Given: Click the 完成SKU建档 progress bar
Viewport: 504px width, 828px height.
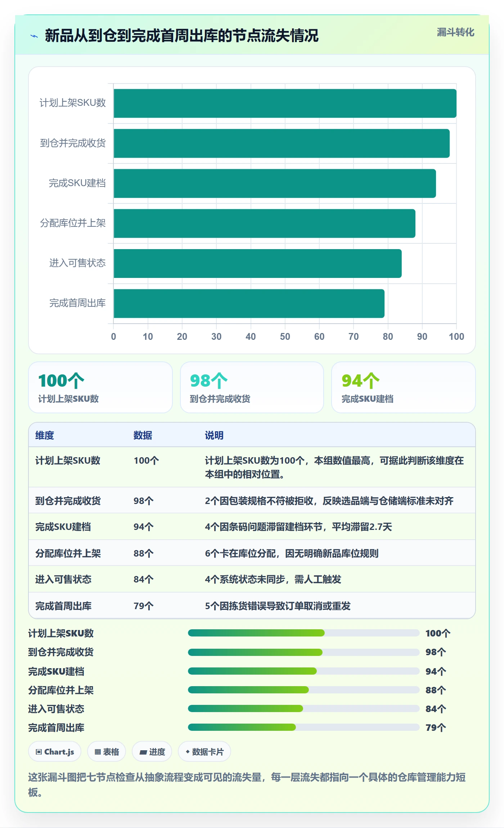Looking at the screenshot, I should point(303,671).
